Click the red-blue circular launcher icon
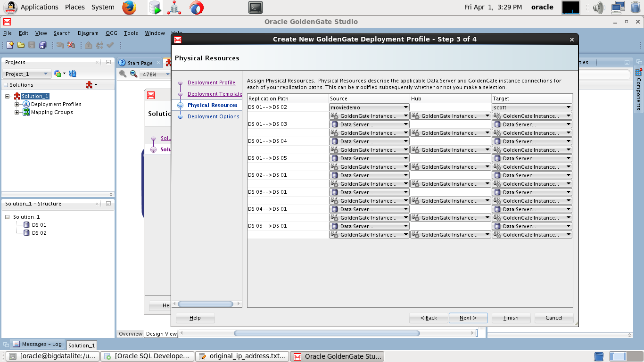 coord(196,7)
